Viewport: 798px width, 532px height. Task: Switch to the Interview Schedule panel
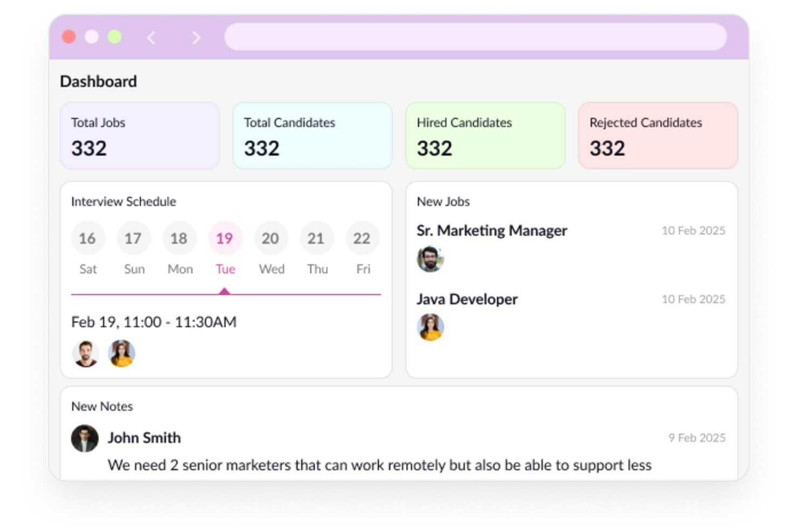(x=123, y=202)
